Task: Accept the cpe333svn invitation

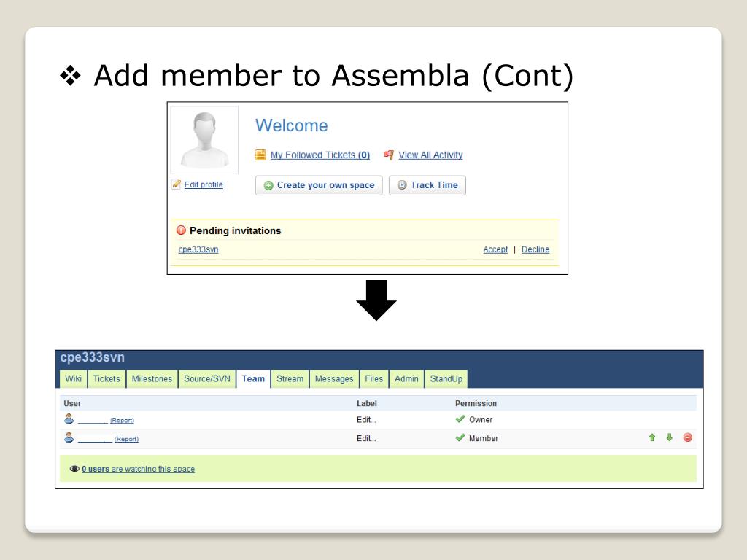Action: tap(495, 249)
